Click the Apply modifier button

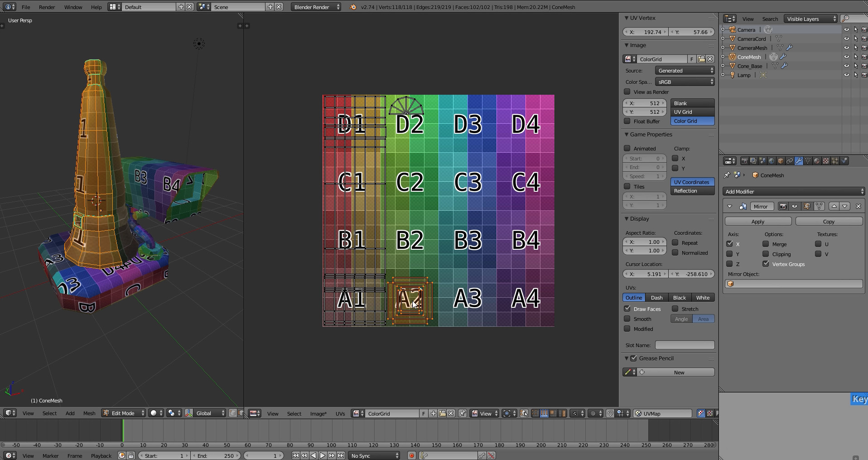[x=758, y=221]
